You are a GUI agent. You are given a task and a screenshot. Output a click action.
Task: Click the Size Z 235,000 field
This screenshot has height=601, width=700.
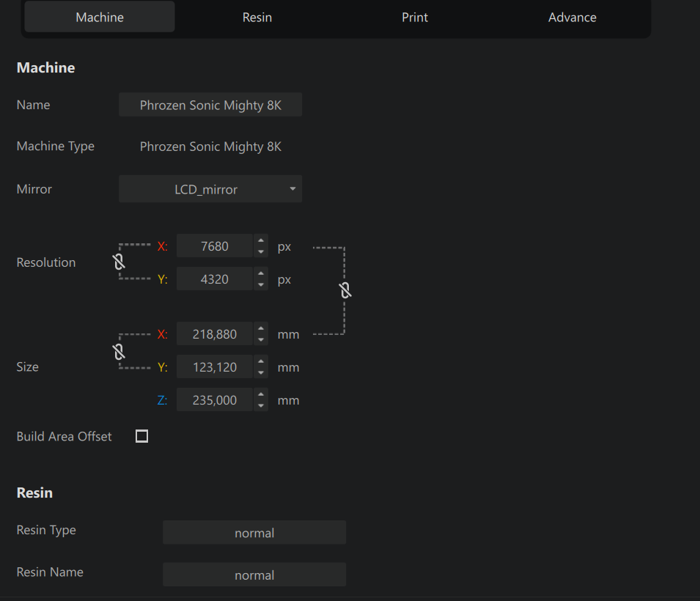click(x=215, y=400)
